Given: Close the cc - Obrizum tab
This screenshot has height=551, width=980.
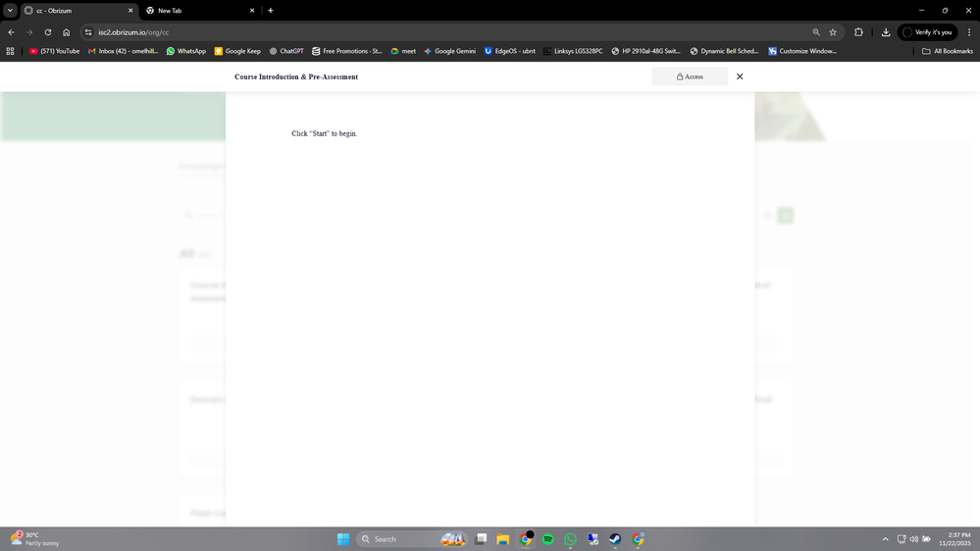Looking at the screenshot, I should click(x=130, y=11).
